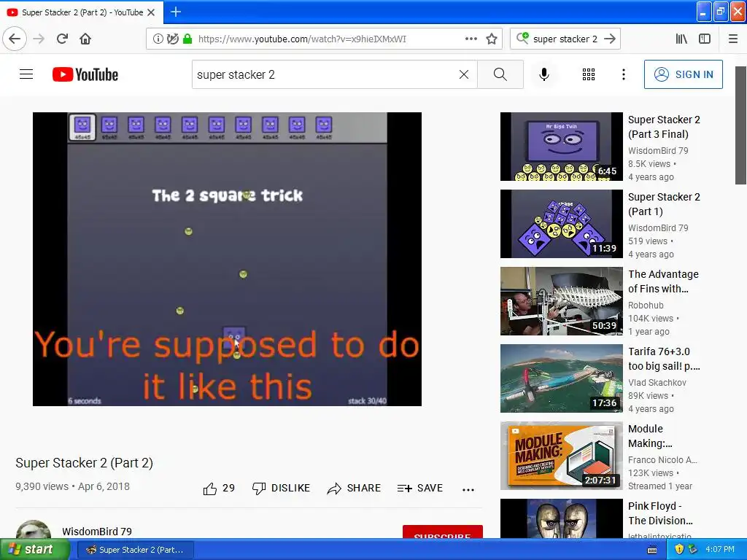747x560 pixels.
Task: Clear the YouTube search text
Action: [x=464, y=74]
